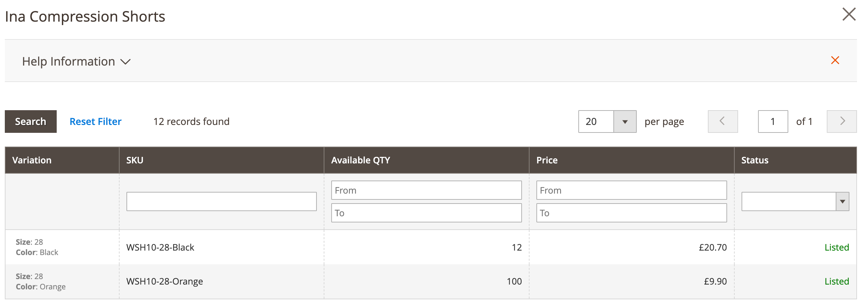Open the Status filter dropdown arrow

[x=843, y=201]
